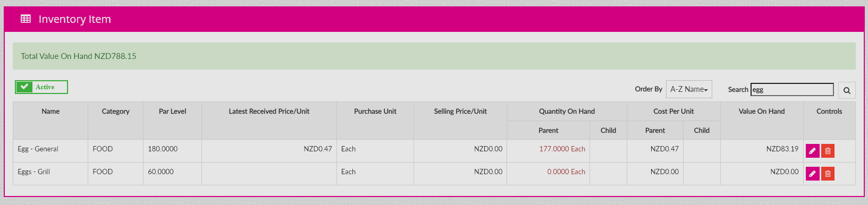Delete the Eggs - Grill item
The image size is (868, 205).
pos(828,174)
